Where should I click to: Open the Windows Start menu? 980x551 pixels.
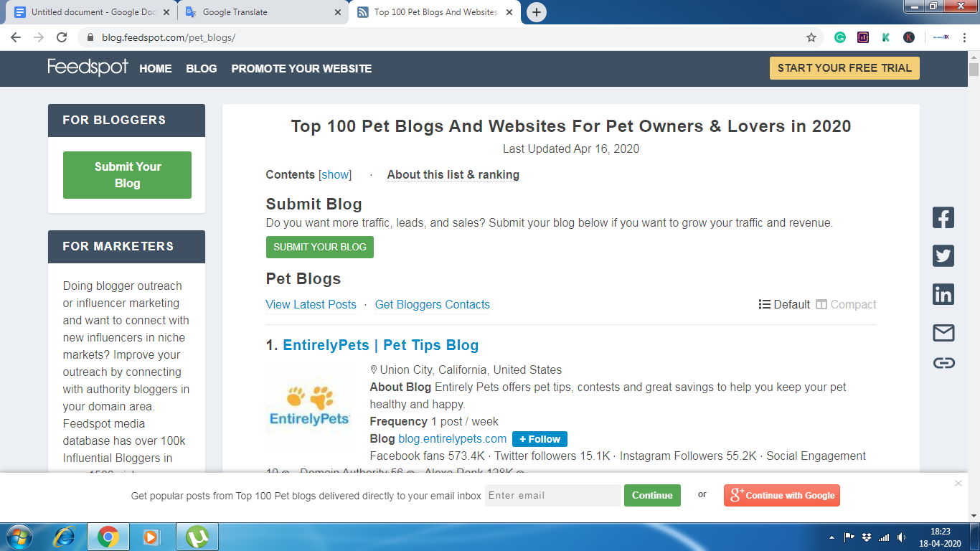click(x=19, y=537)
